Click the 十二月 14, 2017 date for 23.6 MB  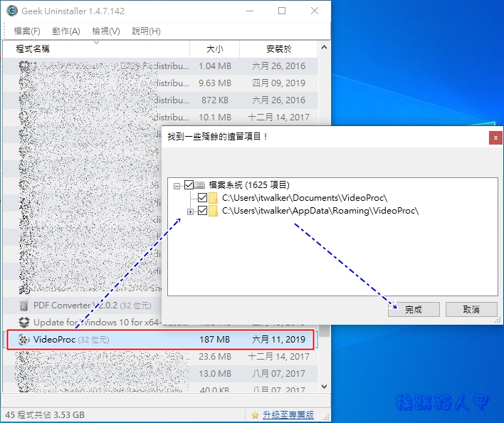[278, 357]
